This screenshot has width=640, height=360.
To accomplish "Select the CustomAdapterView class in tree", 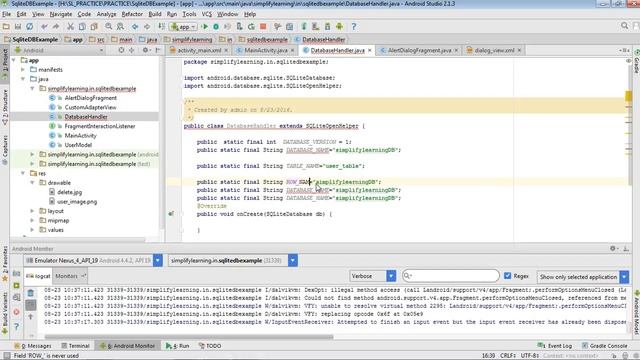I will coord(90,107).
